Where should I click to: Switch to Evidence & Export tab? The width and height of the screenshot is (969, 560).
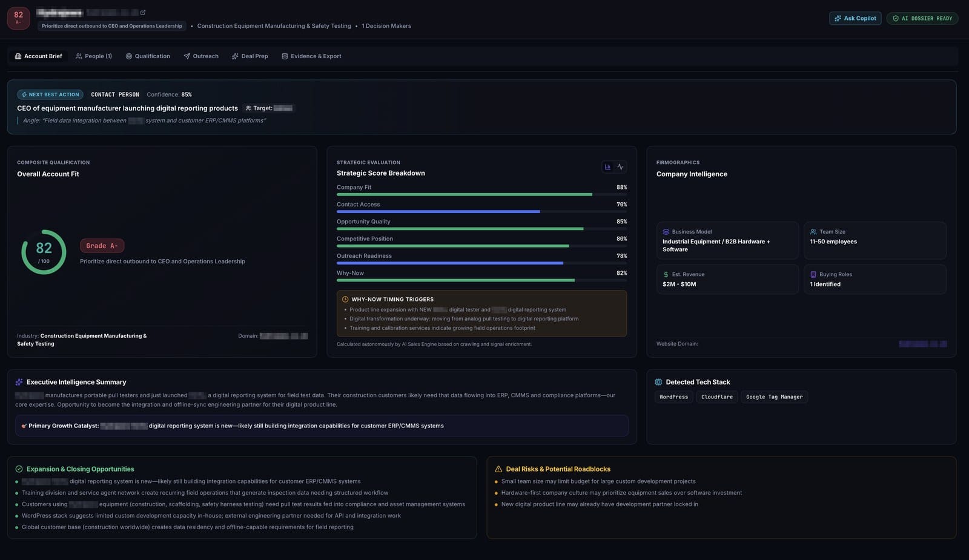[311, 56]
